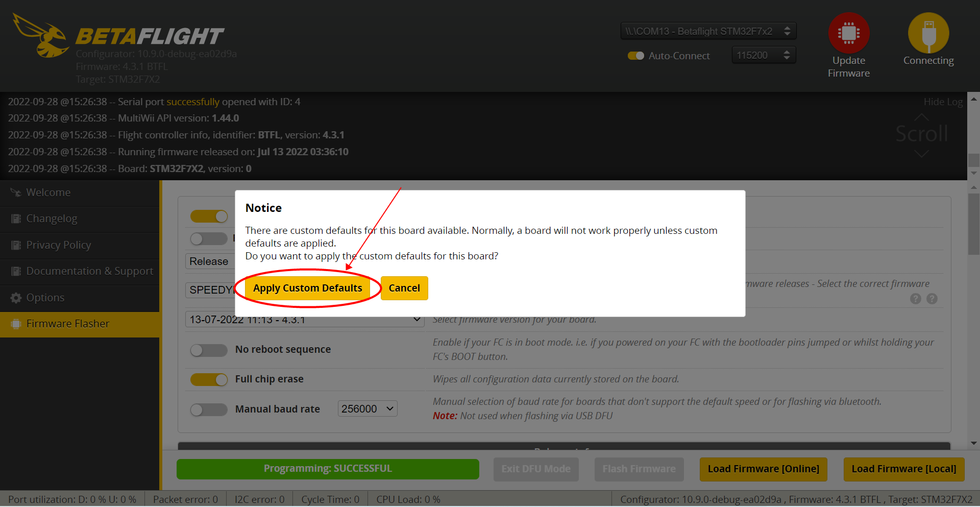Click the main content scrollbar thumb

point(974,224)
